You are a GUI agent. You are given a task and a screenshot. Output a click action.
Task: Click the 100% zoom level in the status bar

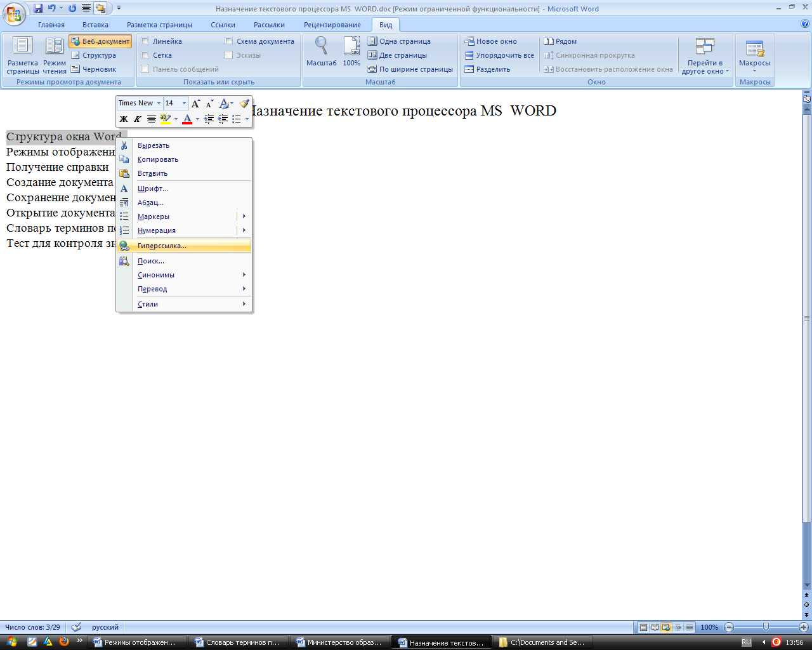click(x=709, y=627)
